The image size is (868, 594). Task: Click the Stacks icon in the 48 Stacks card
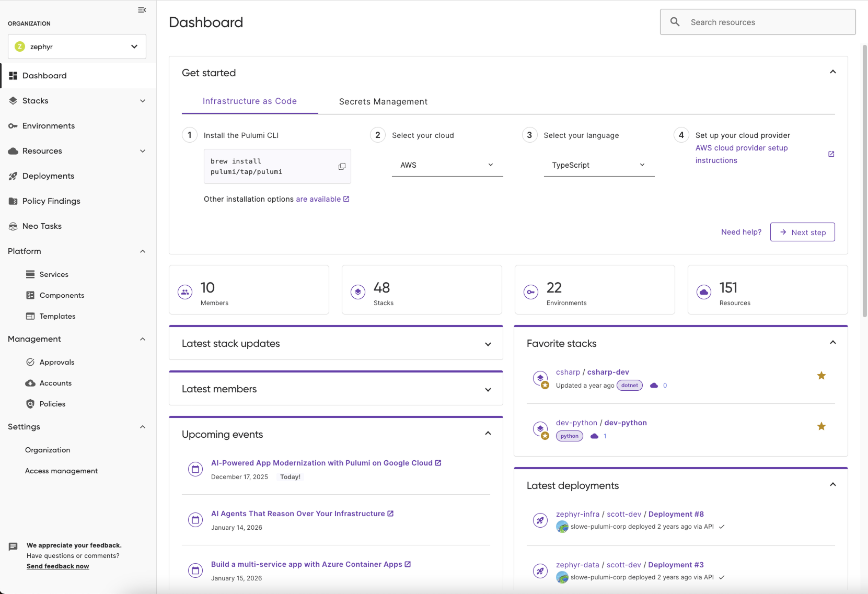click(x=358, y=292)
